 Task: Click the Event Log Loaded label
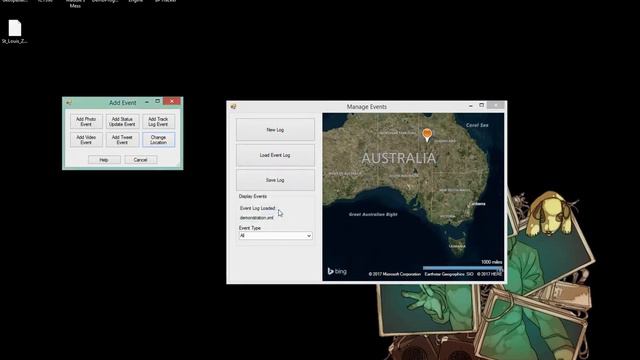pos(258,208)
